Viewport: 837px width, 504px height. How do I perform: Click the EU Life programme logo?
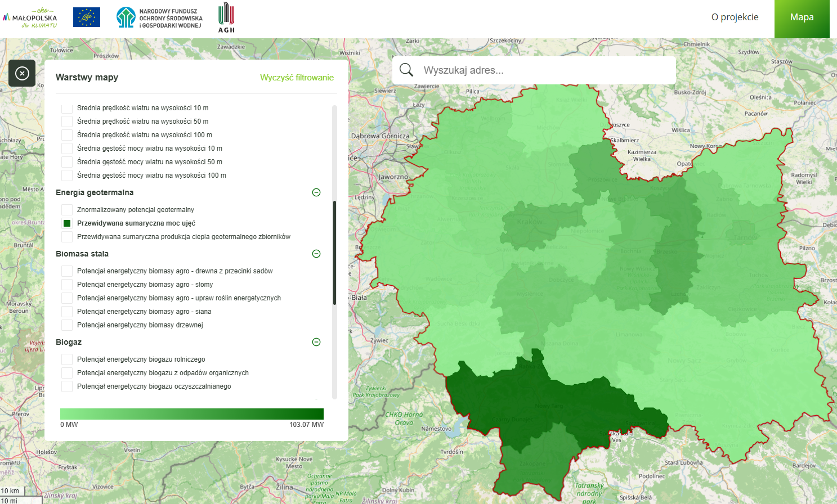87,17
